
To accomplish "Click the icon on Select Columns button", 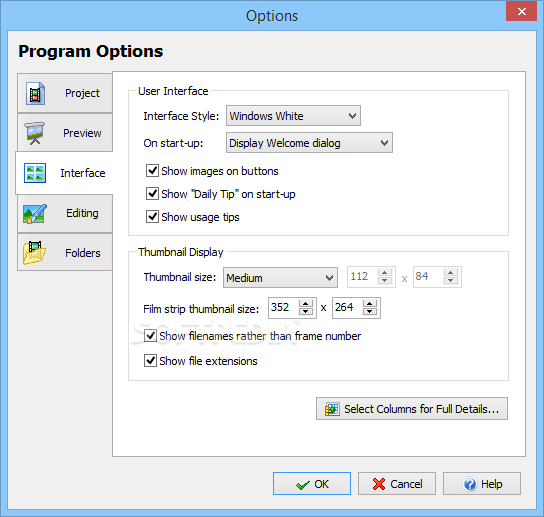I will [332, 409].
